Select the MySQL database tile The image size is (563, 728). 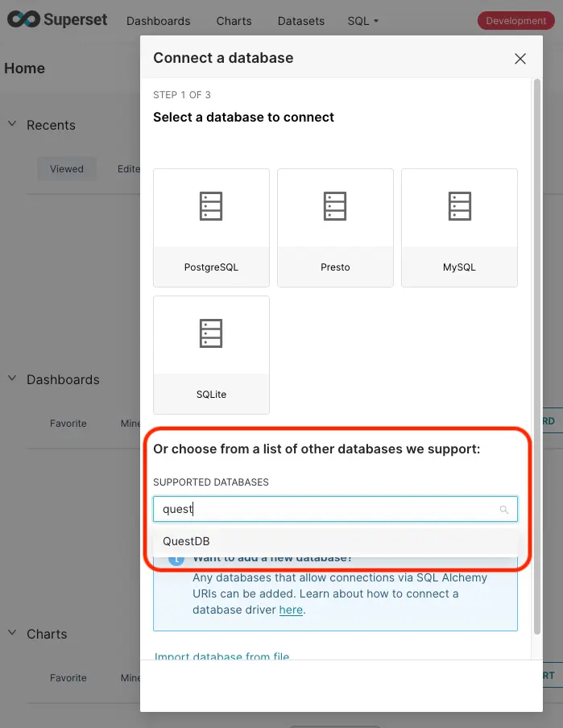[x=459, y=228]
